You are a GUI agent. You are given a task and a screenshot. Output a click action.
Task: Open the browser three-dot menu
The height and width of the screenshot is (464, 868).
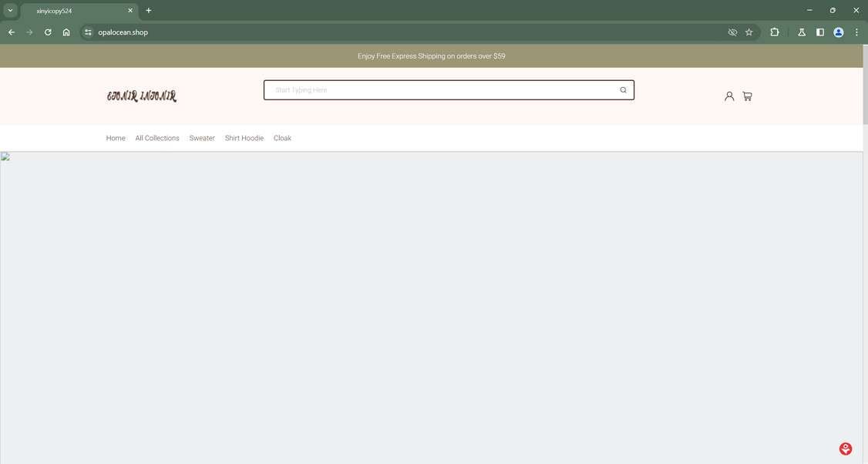click(856, 32)
